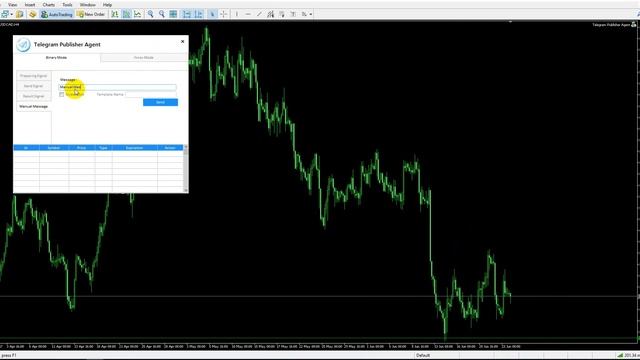Tile the chart windows
Viewport: 640px width, 360px height.
click(x=173, y=14)
